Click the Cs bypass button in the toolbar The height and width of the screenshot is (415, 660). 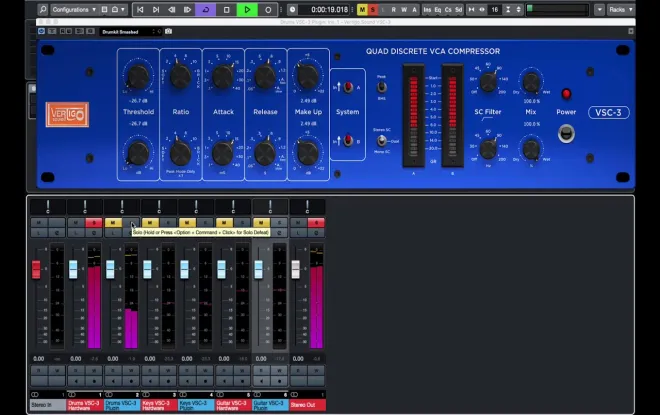[x=448, y=9]
